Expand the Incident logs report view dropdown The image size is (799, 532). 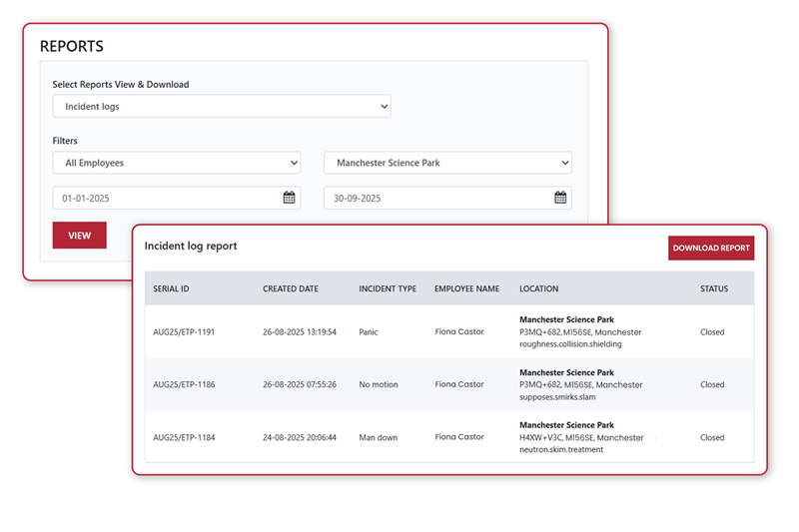[x=221, y=106]
